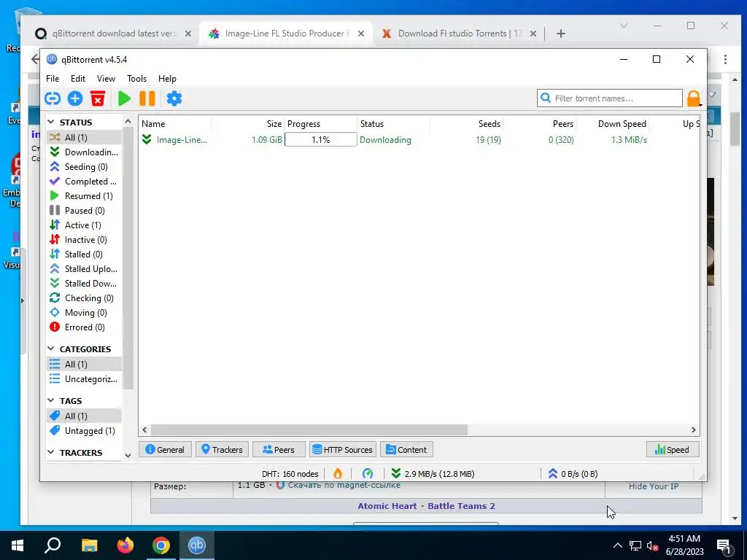Open a new browser tab
This screenshot has height=560, width=747.
click(x=561, y=34)
